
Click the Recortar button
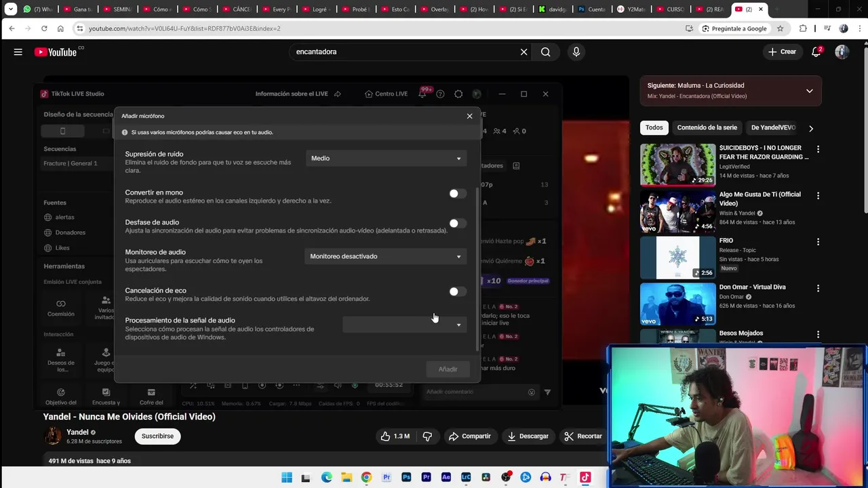583,436
